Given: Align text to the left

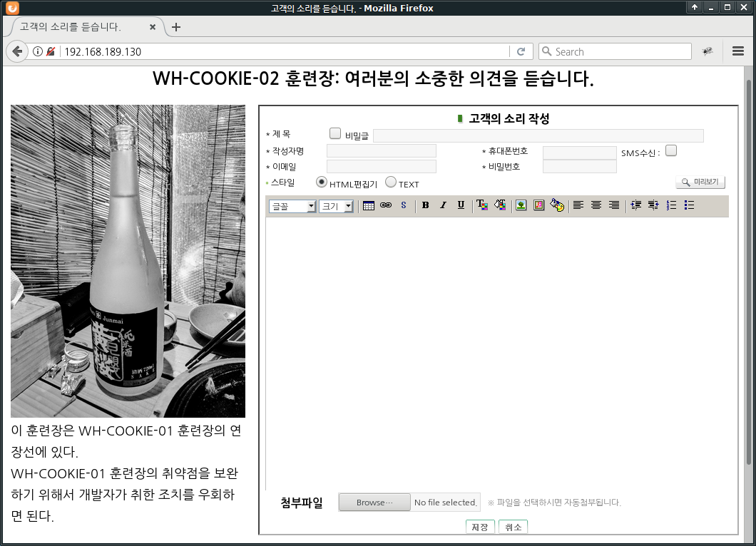Looking at the screenshot, I should pyautogui.click(x=578, y=205).
